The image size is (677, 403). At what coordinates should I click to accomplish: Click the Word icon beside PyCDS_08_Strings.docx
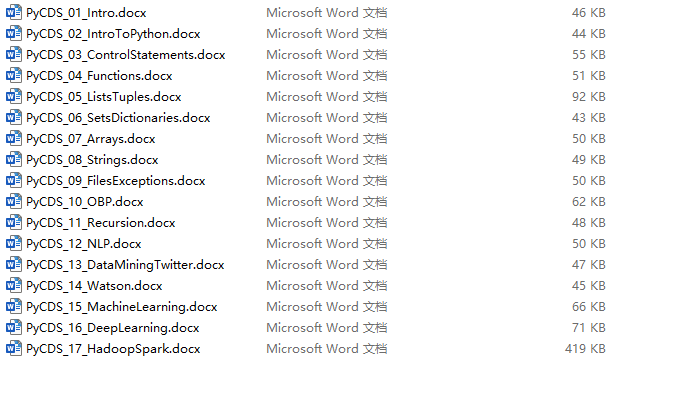pyautogui.click(x=13, y=159)
